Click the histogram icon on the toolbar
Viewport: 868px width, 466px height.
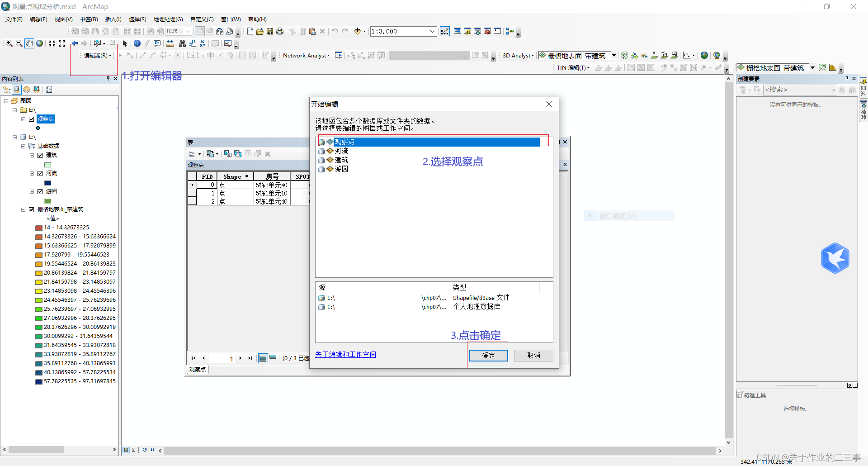pyautogui.click(x=833, y=68)
